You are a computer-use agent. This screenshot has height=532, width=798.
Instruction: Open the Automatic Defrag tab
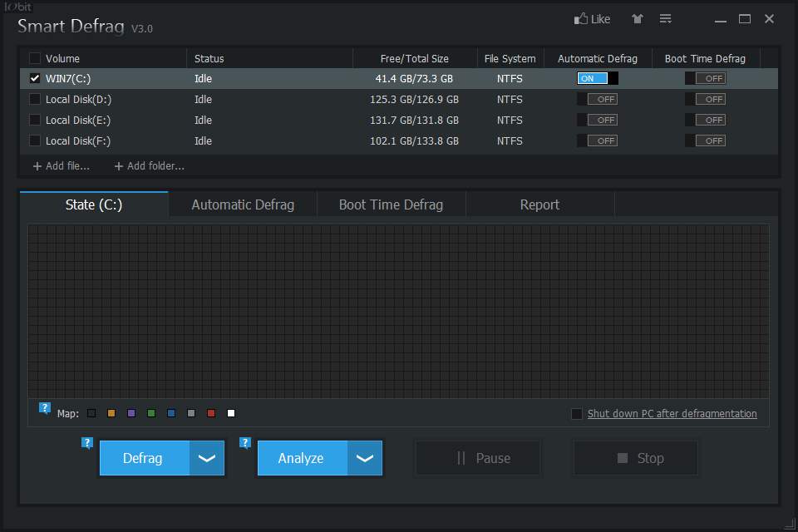pyautogui.click(x=243, y=204)
